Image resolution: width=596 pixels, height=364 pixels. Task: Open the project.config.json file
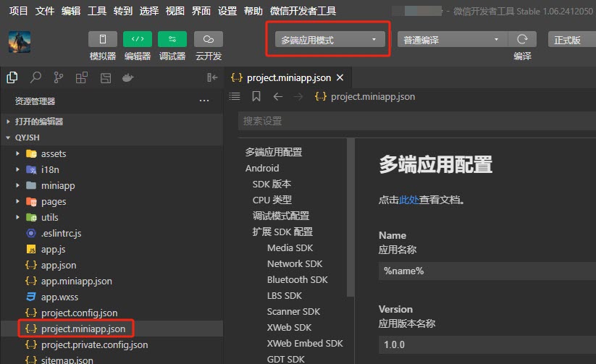(x=112, y=313)
